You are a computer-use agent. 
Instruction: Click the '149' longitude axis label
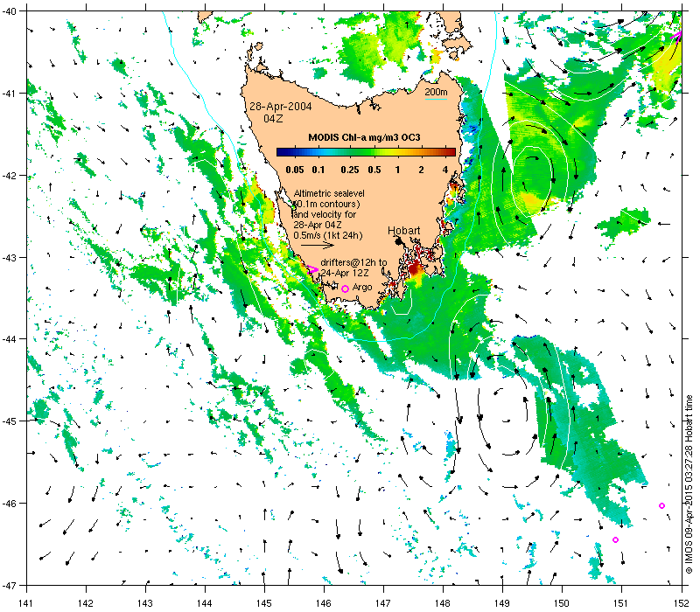point(502,603)
